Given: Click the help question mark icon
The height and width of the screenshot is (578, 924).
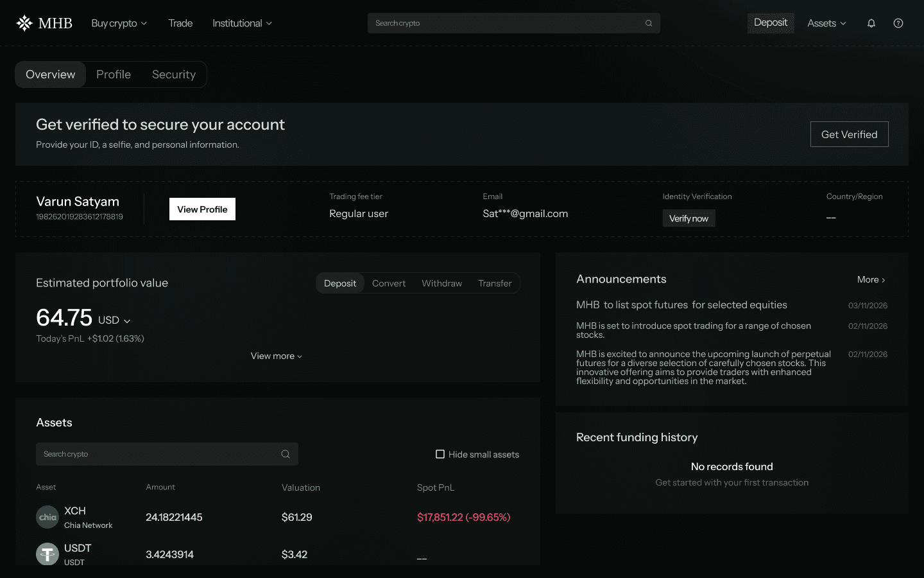Looking at the screenshot, I should coord(898,22).
